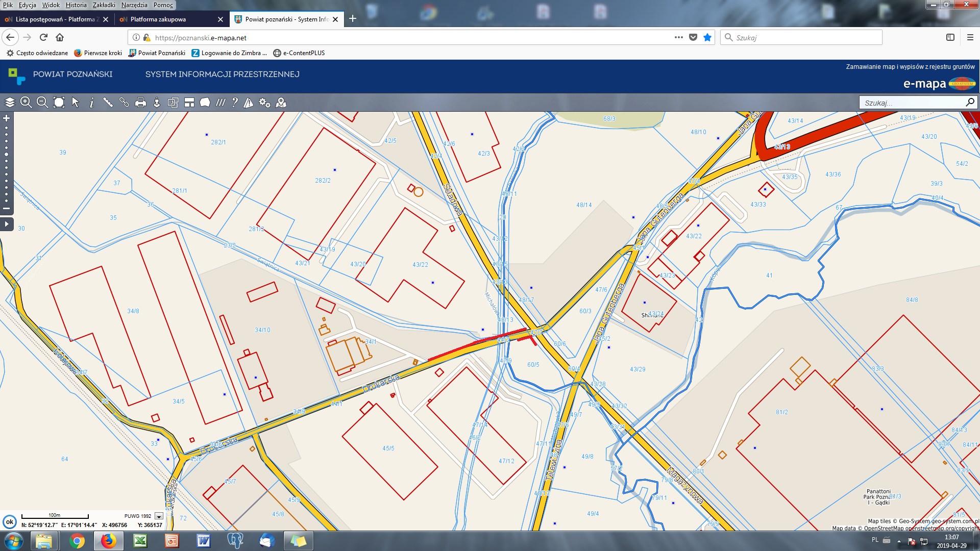Open Chrome from the taskbar
Image resolution: width=980 pixels, height=551 pixels.
click(77, 541)
